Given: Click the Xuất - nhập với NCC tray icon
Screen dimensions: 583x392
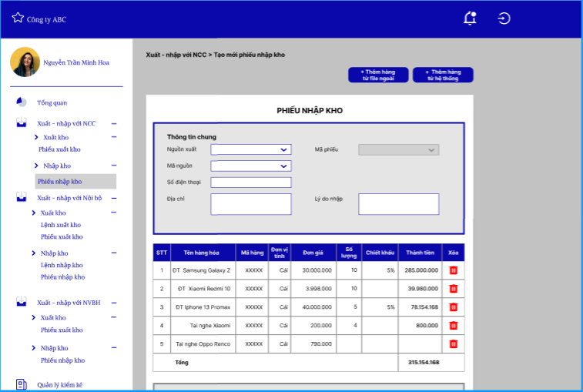Looking at the screenshot, I should [22, 122].
